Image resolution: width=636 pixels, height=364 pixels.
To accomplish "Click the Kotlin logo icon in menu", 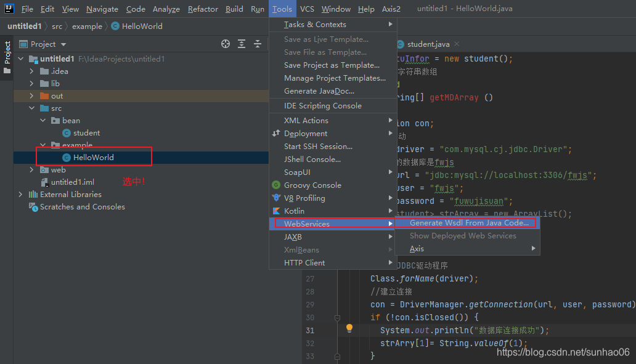I will (276, 211).
